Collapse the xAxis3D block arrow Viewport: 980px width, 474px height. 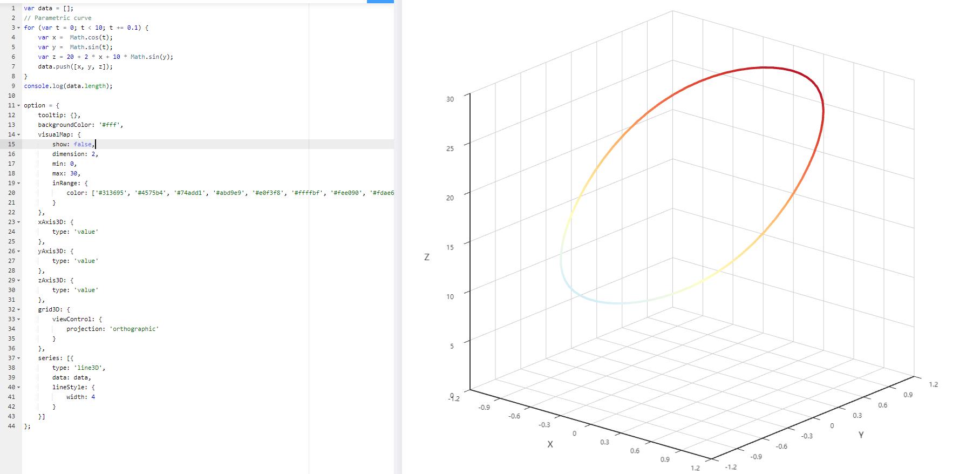(18, 222)
